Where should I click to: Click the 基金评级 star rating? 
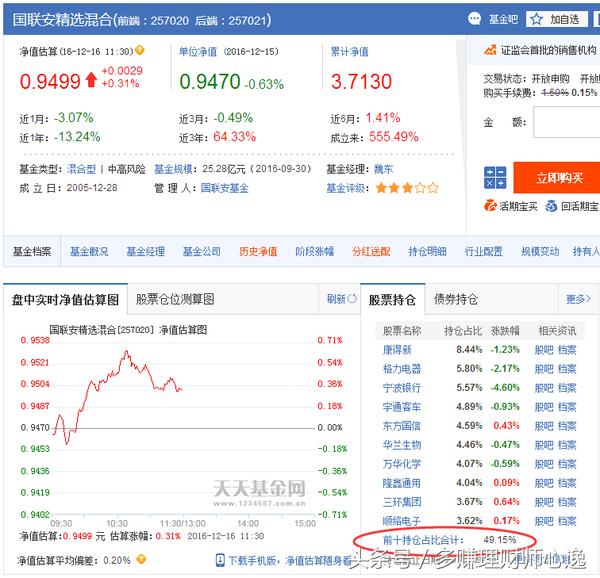click(x=407, y=188)
